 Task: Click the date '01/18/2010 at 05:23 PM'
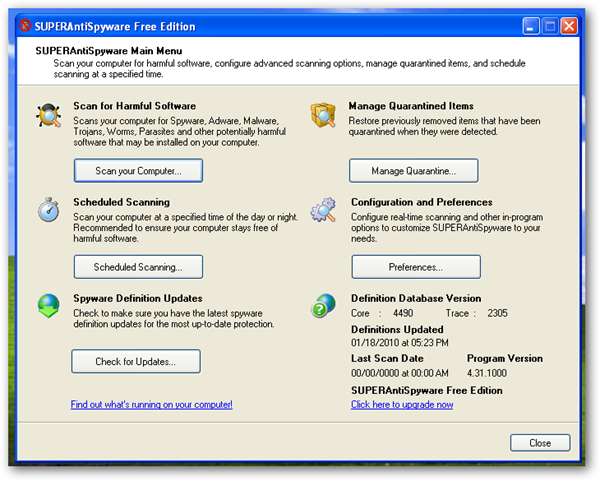400,343
